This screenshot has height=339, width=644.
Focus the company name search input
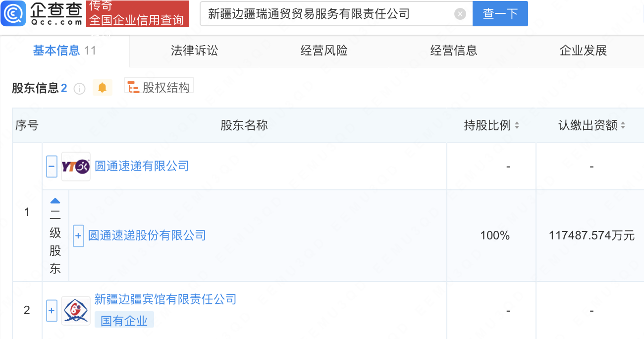(x=336, y=14)
